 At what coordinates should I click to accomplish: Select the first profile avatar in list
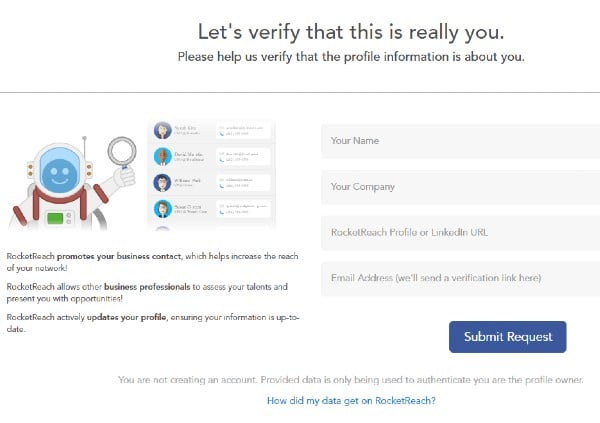tap(163, 131)
